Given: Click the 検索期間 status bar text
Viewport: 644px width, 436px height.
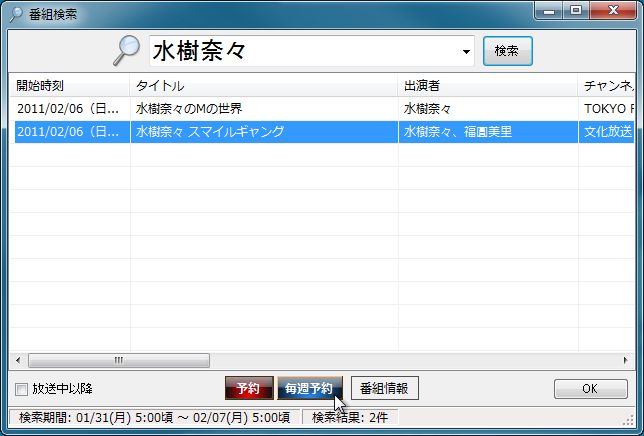Looking at the screenshot, I should point(154,418).
